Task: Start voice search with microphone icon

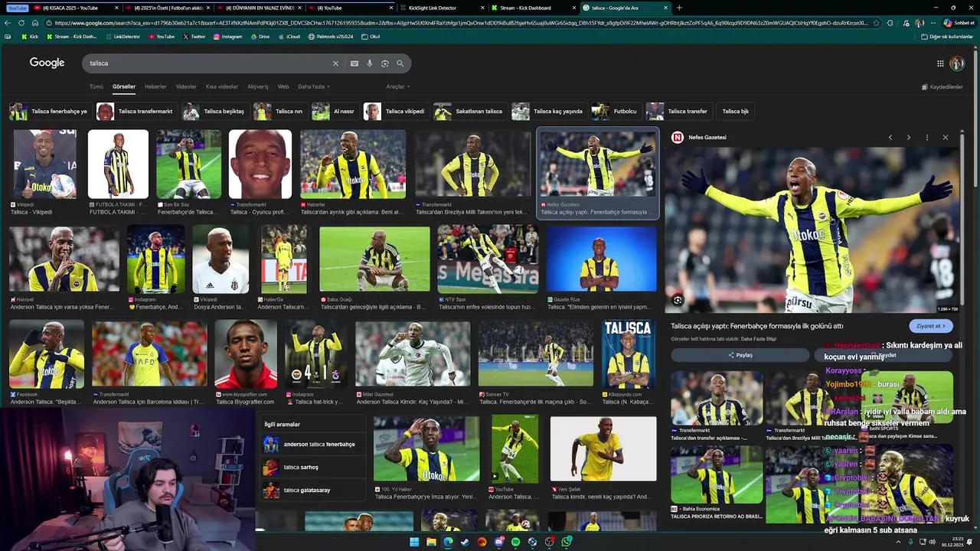Action: pos(370,64)
